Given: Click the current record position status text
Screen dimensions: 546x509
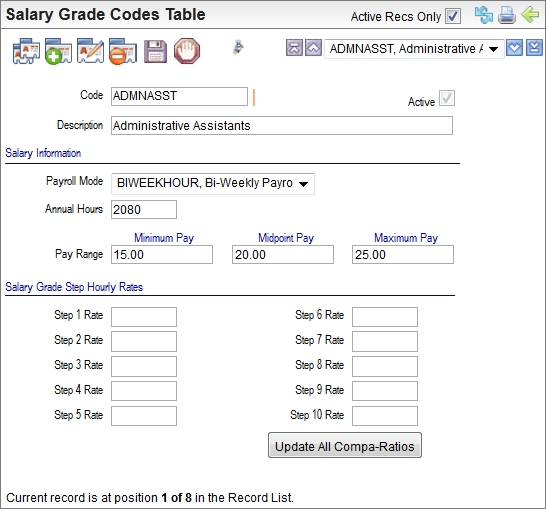Looking at the screenshot, I should pyautogui.click(x=150, y=498).
